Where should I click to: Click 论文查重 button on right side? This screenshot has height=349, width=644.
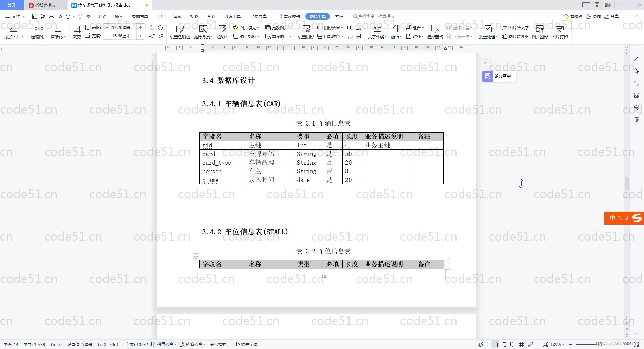point(499,76)
